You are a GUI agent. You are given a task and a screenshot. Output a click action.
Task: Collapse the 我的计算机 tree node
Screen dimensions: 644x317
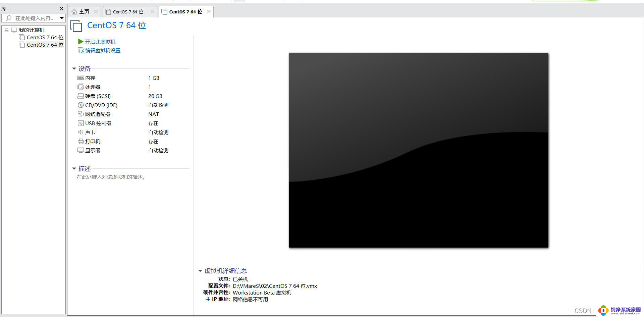tap(6, 30)
